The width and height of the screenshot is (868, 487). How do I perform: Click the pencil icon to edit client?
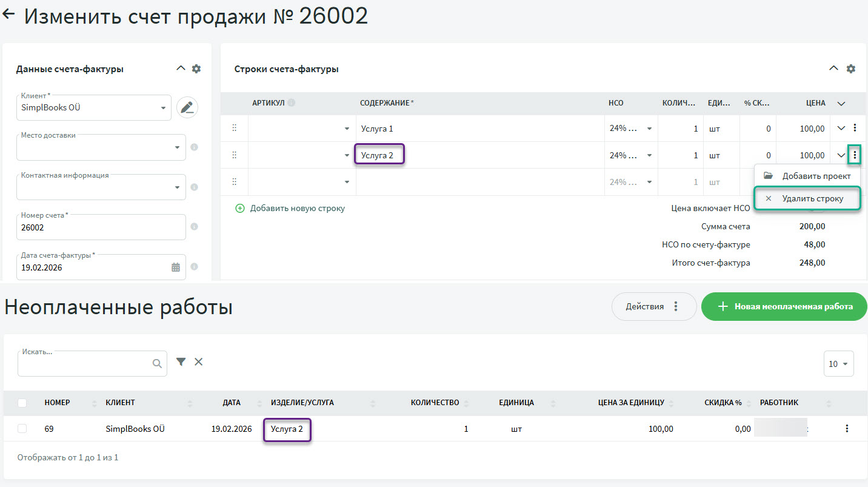tap(187, 108)
